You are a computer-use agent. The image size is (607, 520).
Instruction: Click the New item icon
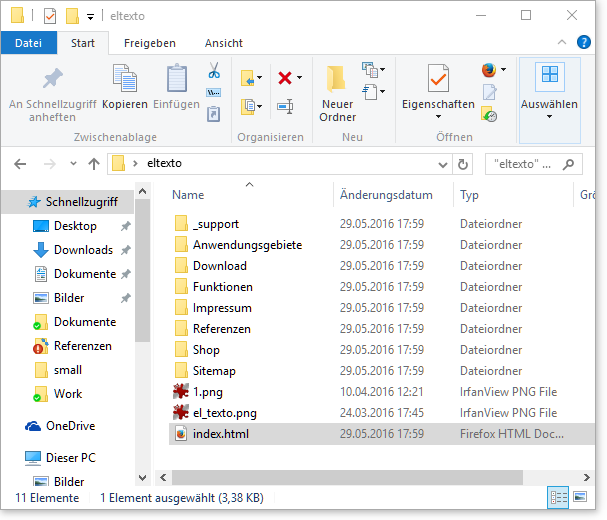click(370, 70)
